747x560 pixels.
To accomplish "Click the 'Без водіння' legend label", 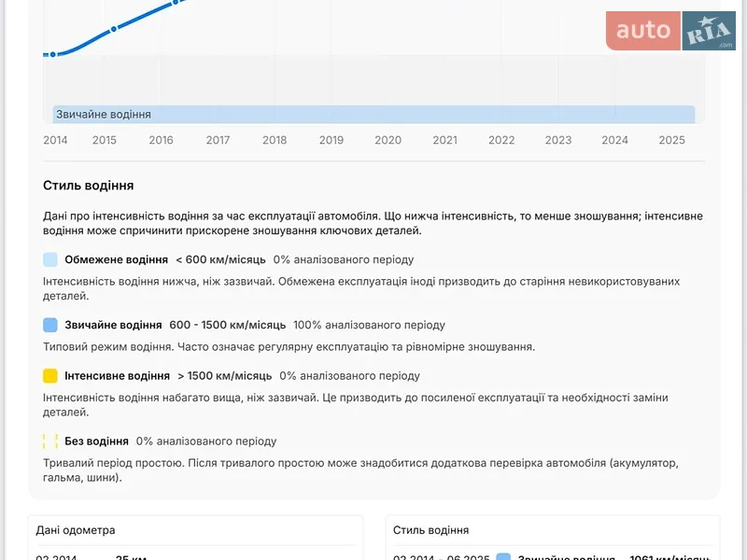I will (97, 441).
